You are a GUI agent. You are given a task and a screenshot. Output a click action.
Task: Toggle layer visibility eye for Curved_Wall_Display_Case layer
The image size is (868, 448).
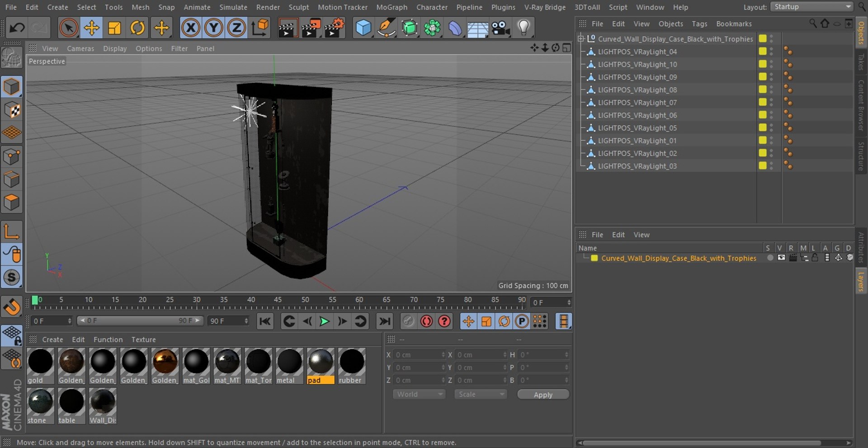781,258
